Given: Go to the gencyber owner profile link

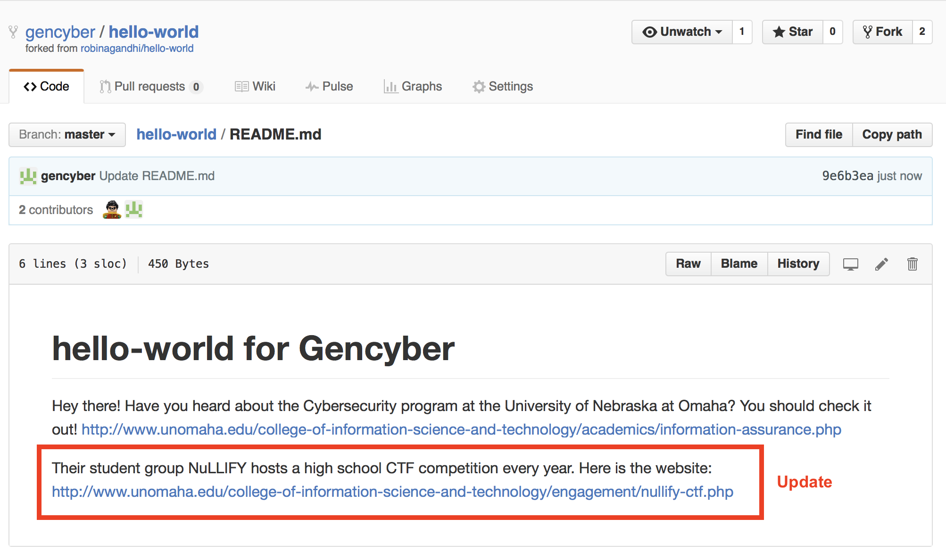Looking at the screenshot, I should click(60, 32).
